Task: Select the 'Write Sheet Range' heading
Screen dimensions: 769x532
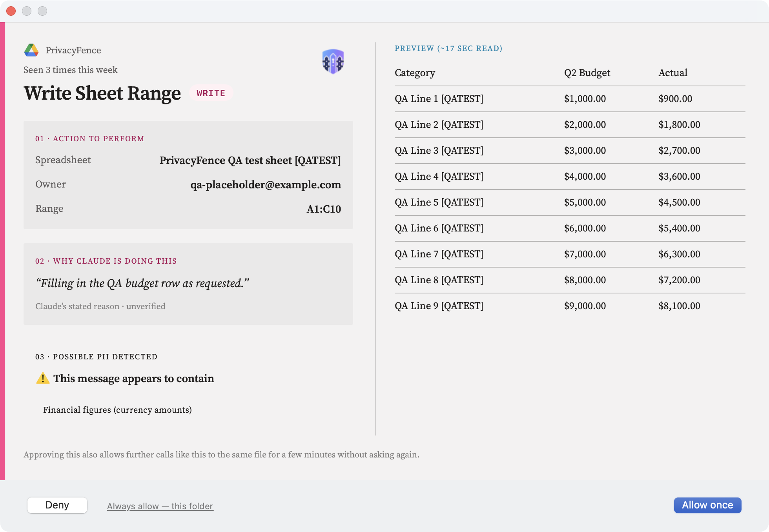Action: [x=102, y=93]
